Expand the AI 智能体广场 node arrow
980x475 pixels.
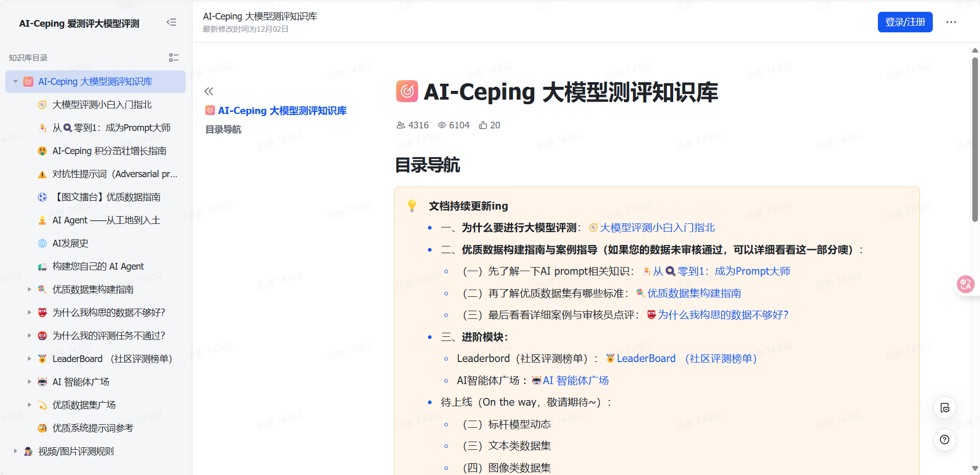[29, 382]
